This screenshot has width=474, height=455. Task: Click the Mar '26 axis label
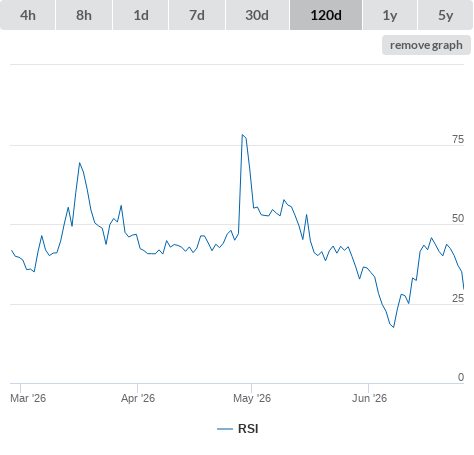[28, 398]
